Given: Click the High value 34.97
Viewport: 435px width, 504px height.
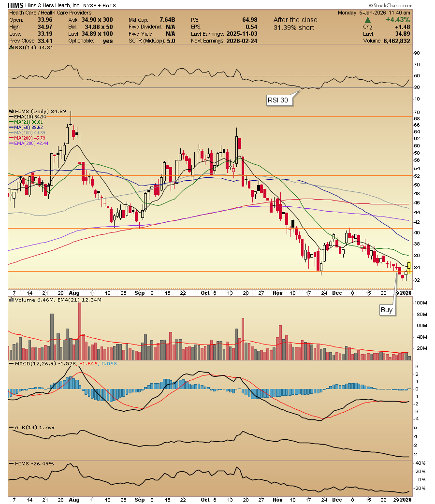Looking at the screenshot, I should [45, 27].
